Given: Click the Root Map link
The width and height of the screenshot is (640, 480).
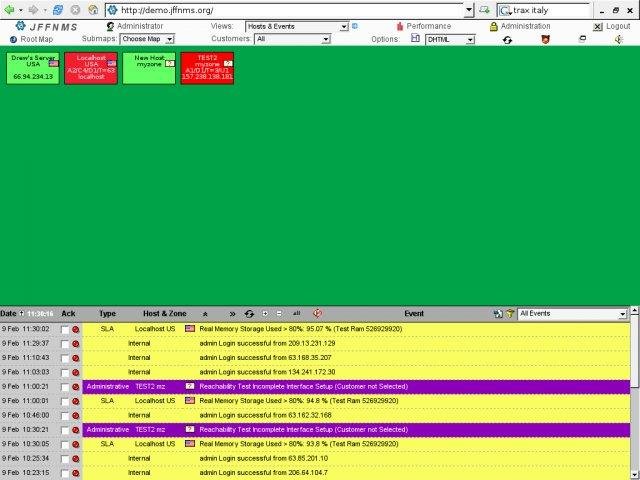Looking at the screenshot, I should (37, 40).
